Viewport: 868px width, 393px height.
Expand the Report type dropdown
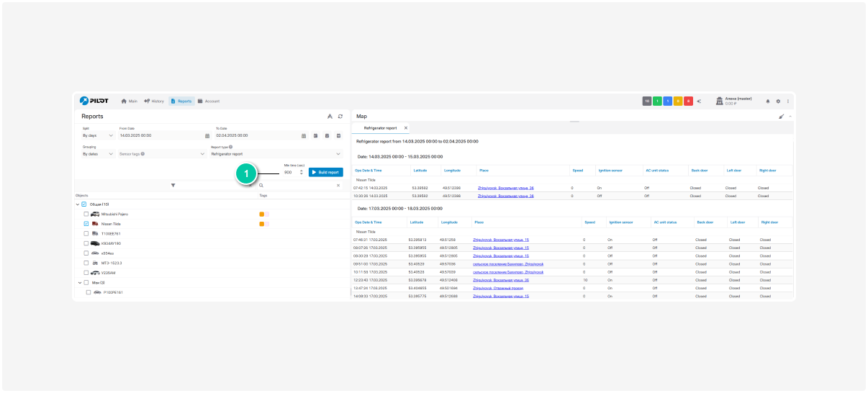point(276,153)
